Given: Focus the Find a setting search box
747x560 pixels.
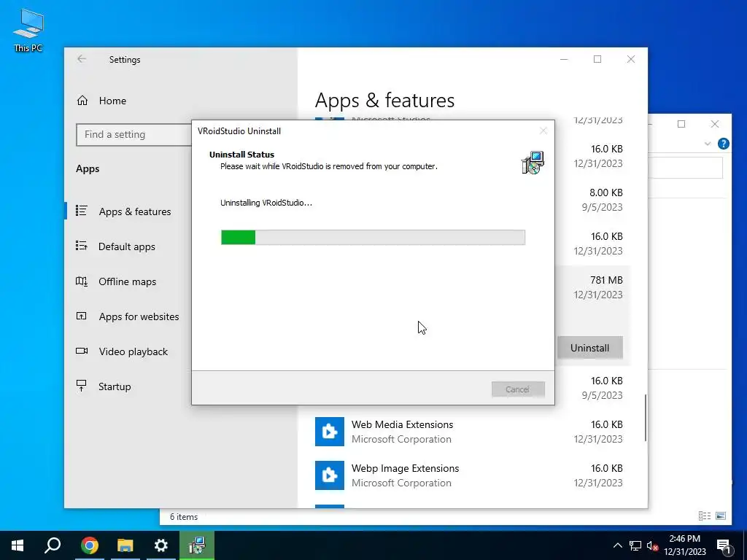Looking at the screenshot, I should [x=133, y=135].
